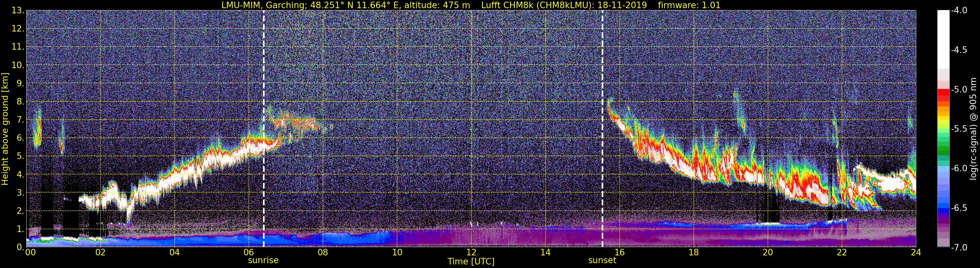Click the time axis tick label '16'
This screenshot has height=268, width=980.
click(620, 252)
